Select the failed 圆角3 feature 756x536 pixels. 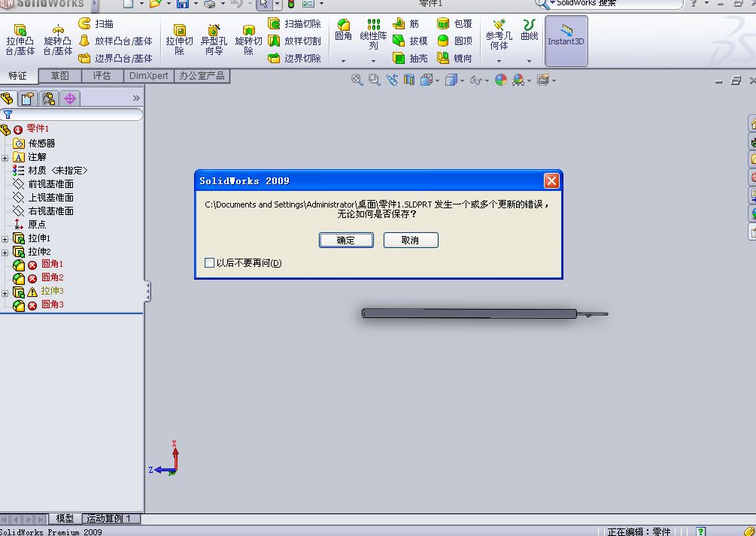(38, 304)
